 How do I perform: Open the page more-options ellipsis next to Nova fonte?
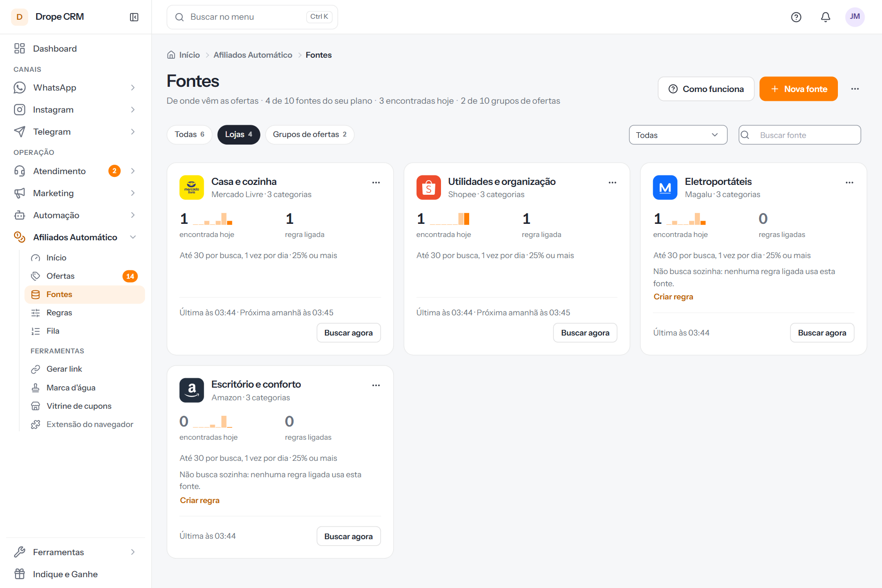(x=855, y=89)
